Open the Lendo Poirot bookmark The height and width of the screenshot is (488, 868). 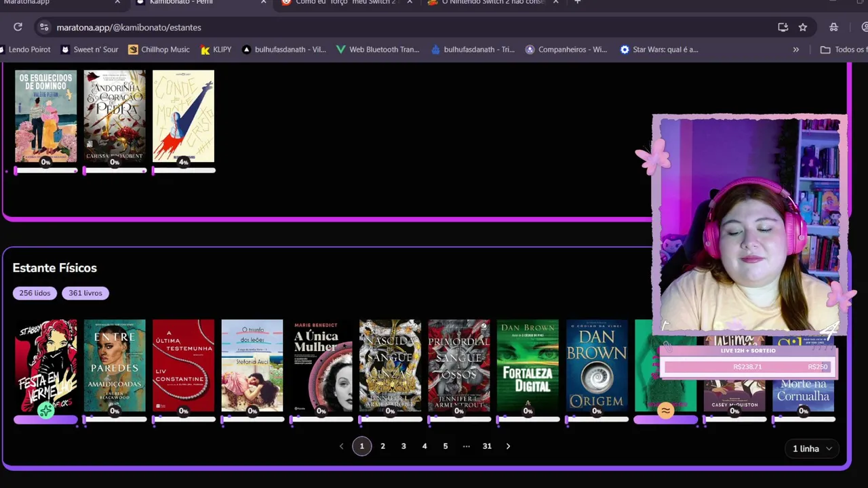(x=24, y=49)
